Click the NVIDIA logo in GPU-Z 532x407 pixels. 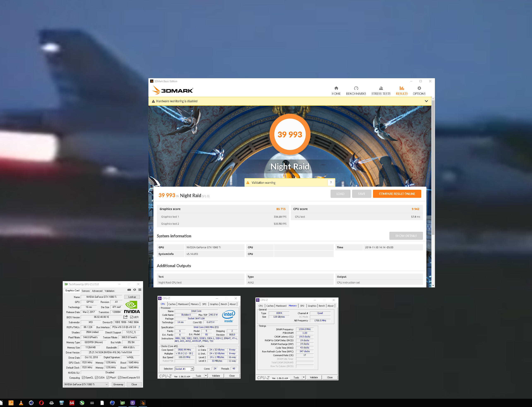coord(132,307)
